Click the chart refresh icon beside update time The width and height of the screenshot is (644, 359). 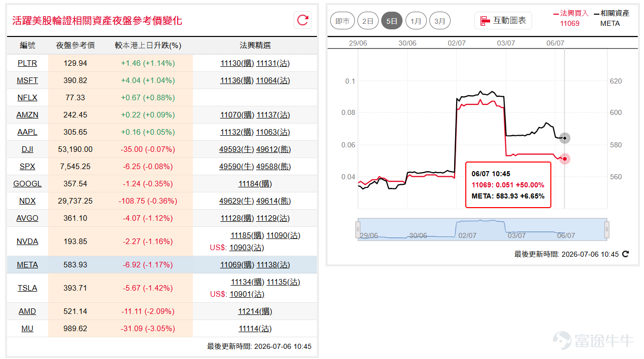click(625, 254)
